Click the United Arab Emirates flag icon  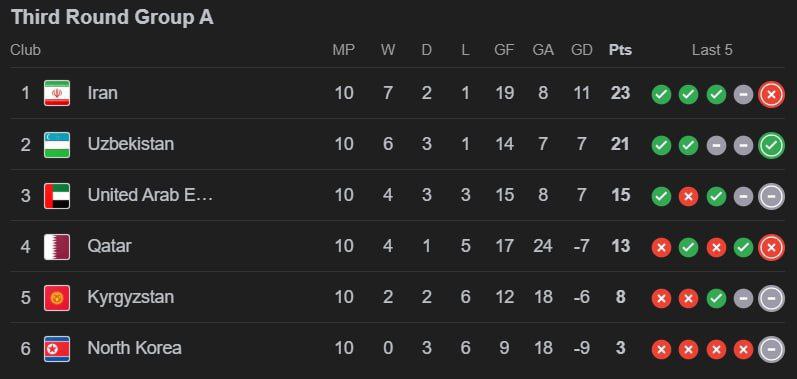[57, 196]
